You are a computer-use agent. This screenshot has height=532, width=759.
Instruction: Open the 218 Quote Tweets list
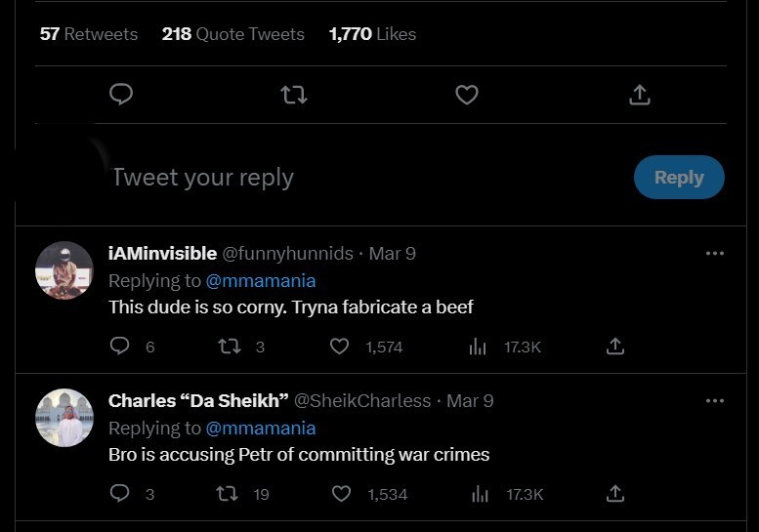(x=233, y=34)
